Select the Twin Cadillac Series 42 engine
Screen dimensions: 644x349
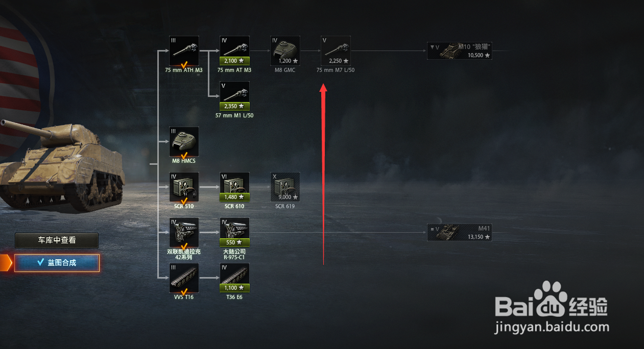(x=184, y=233)
